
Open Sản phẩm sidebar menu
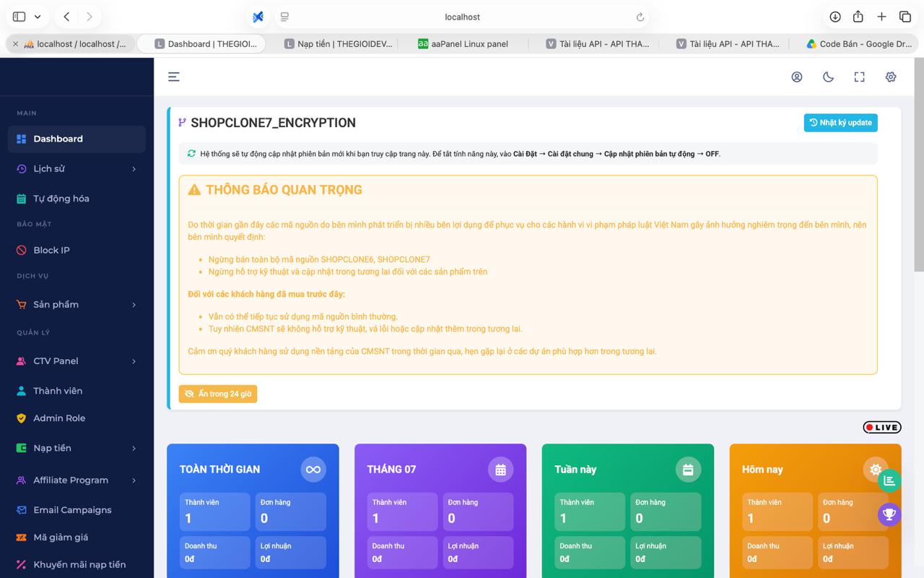[77, 304]
